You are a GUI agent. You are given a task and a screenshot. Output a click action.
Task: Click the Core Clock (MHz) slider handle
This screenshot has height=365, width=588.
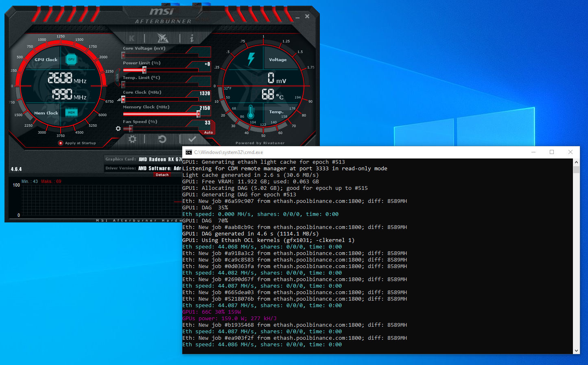click(123, 99)
